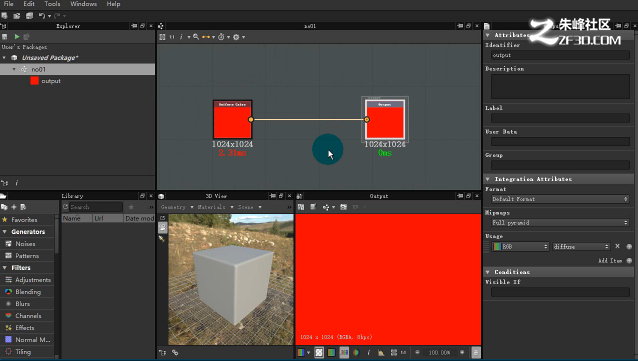Open the Help menu
Image resolution: width=638 pixels, height=361 pixels.
(113, 4)
